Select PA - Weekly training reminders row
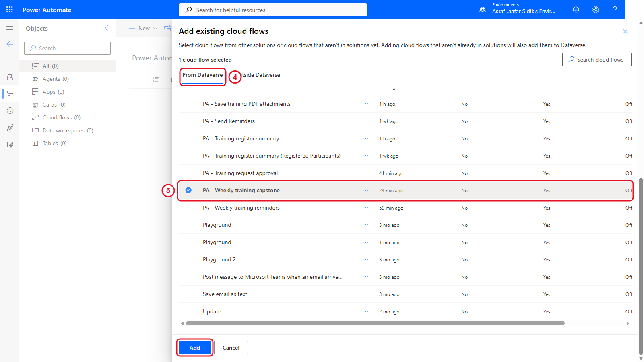This screenshot has width=644, height=362. 405,208
